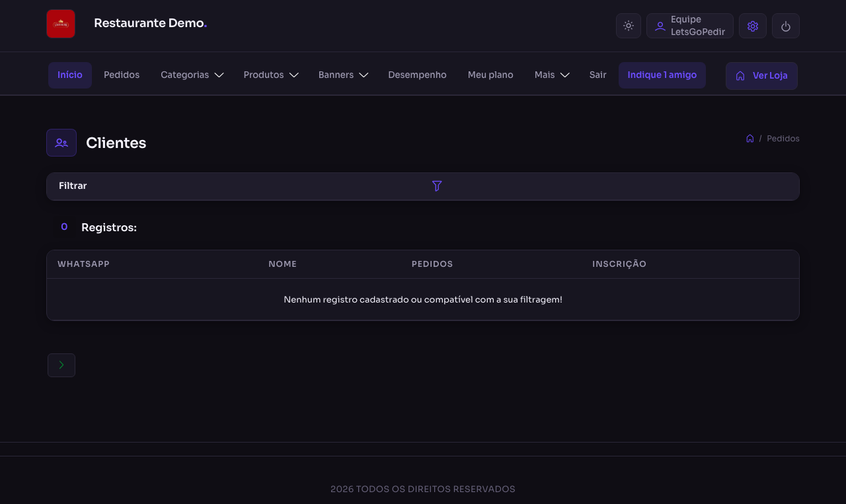Image resolution: width=846 pixels, height=504 pixels.
Task: Go to Início menu item
Action: [x=70, y=75]
